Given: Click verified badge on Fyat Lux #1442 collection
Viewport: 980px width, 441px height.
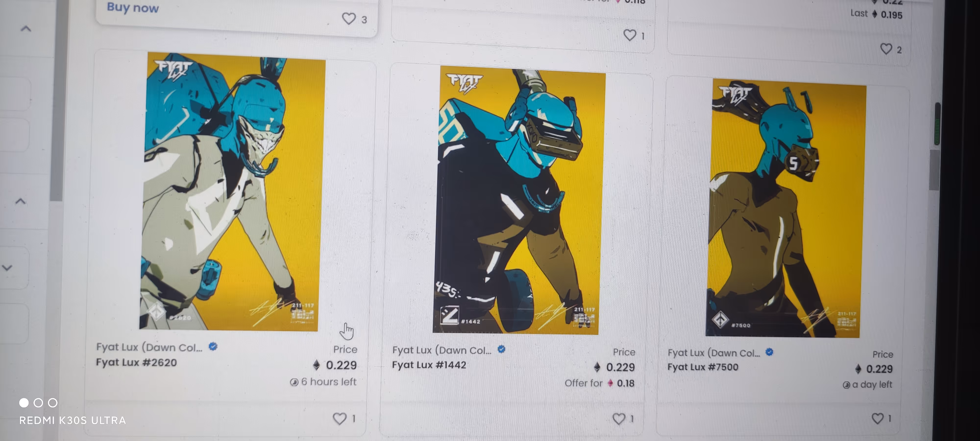Looking at the screenshot, I should tap(502, 349).
